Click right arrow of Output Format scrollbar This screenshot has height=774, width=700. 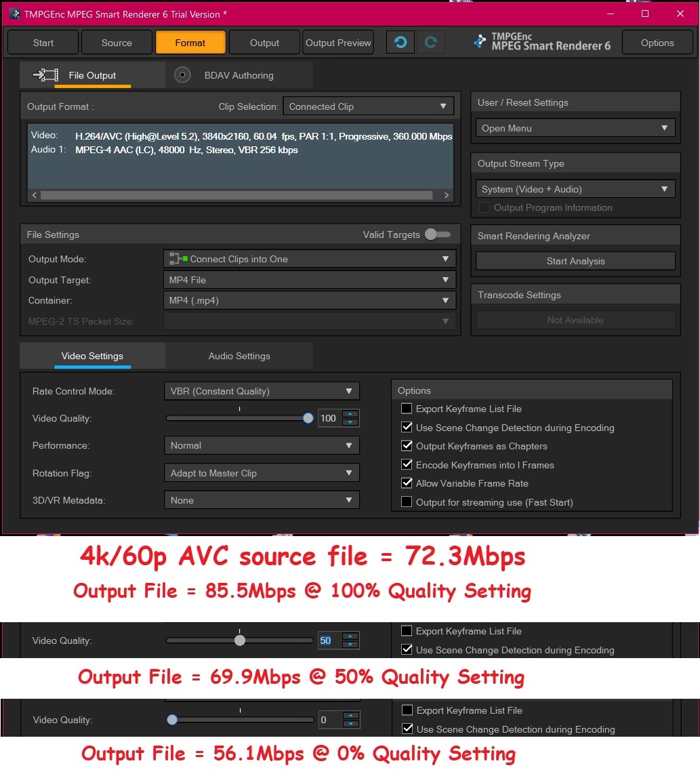coord(447,195)
